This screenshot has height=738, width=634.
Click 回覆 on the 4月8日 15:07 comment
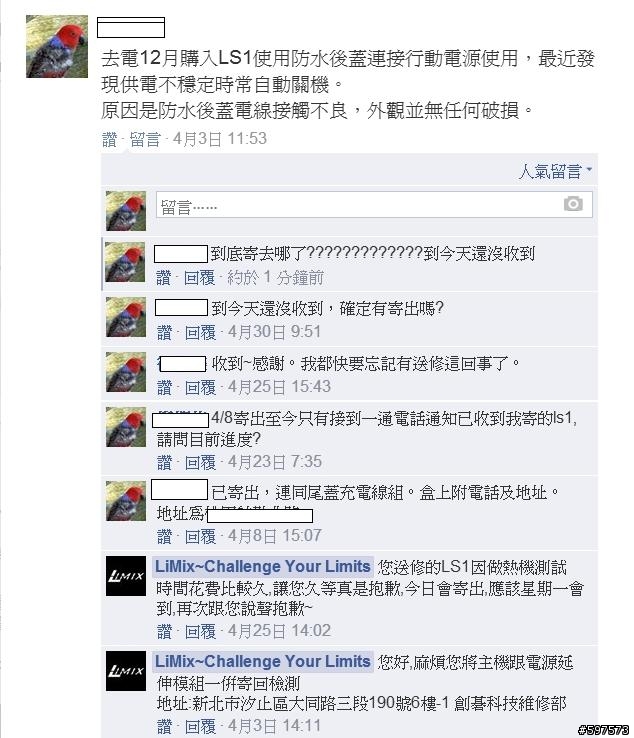click(200, 536)
